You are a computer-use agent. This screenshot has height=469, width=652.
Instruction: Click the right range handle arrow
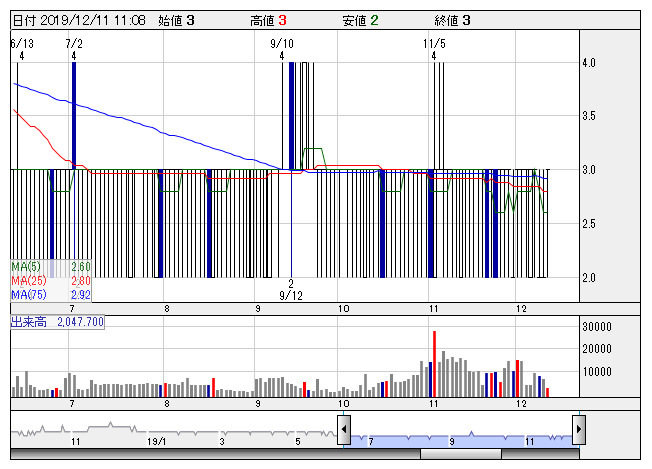coord(578,430)
